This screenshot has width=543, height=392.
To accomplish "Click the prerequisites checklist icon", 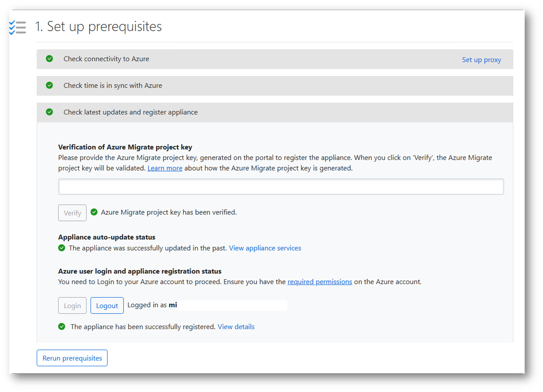I will 18,27.
